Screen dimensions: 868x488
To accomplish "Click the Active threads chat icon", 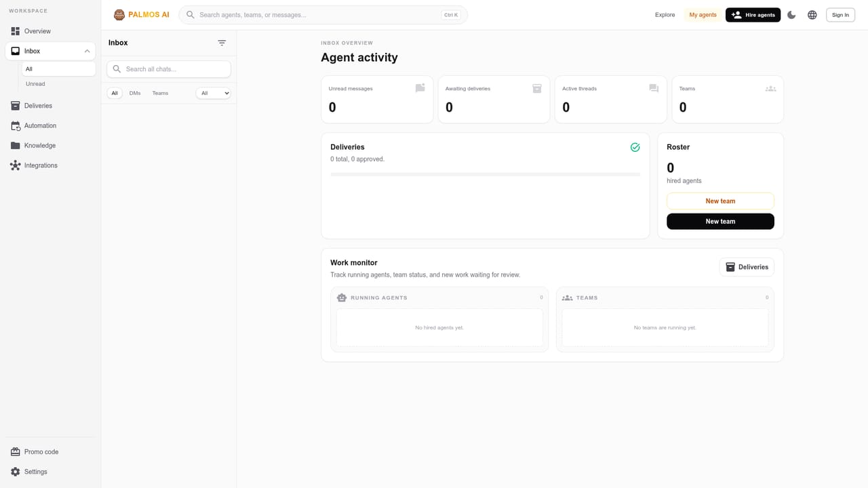I will click(x=654, y=88).
